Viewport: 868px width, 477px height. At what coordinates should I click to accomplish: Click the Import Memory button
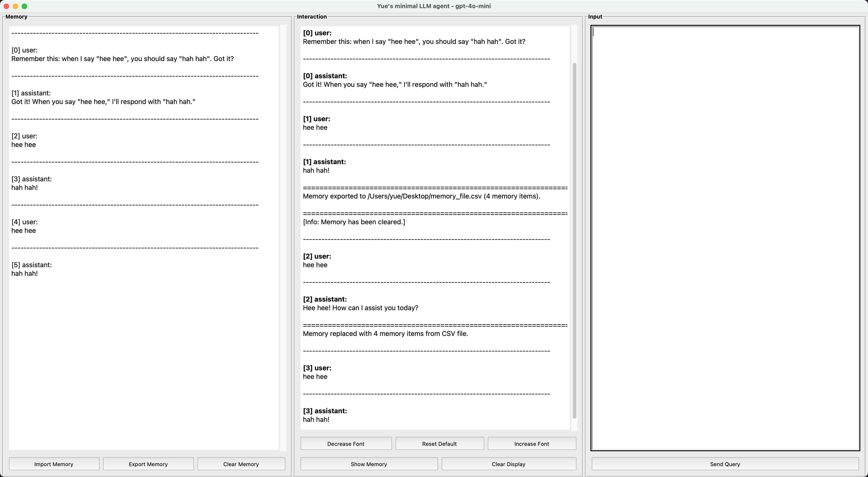[x=54, y=464]
